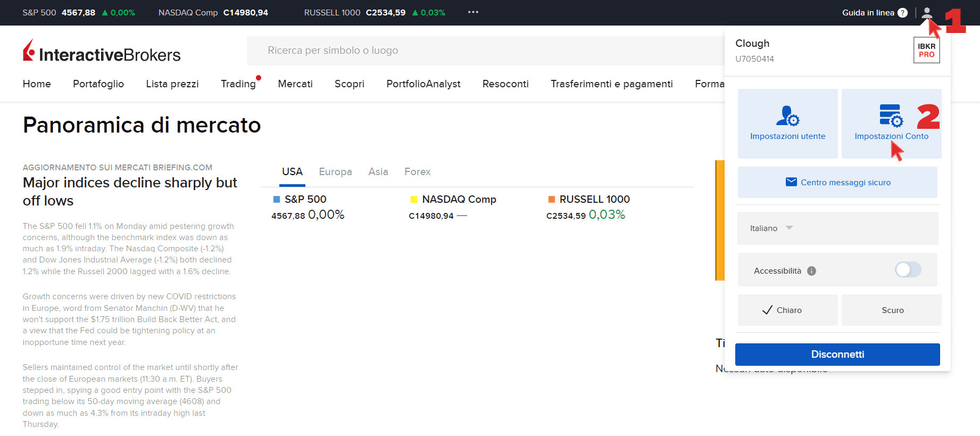Click the Panoramica di mercato heading
The height and width of the screenshot is (436, 980).
142,125
